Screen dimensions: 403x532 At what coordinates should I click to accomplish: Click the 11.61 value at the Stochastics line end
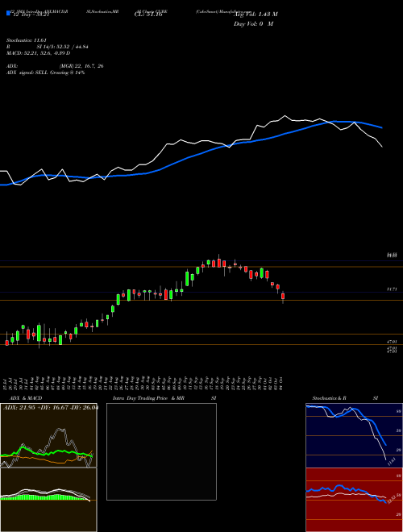coord(392,461)
